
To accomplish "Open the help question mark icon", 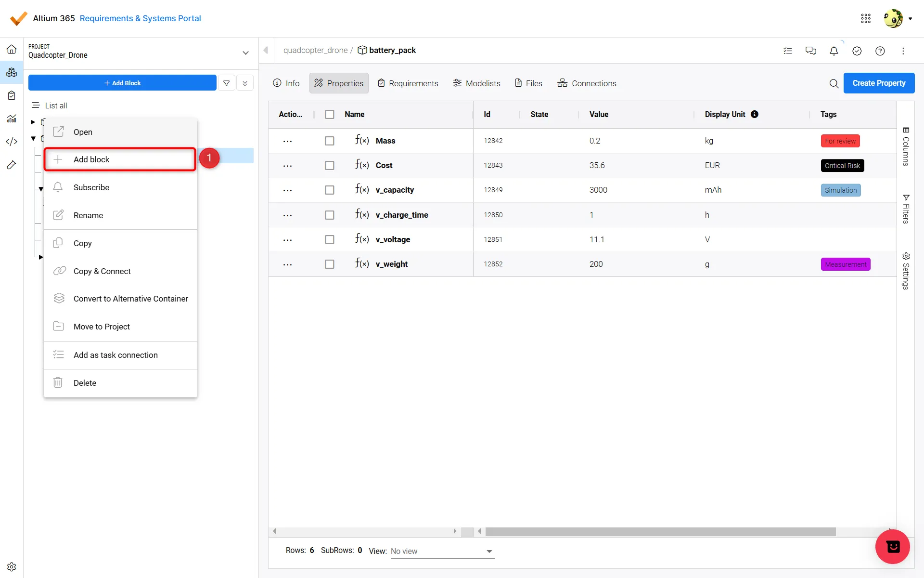I will [x=880, y=51].
